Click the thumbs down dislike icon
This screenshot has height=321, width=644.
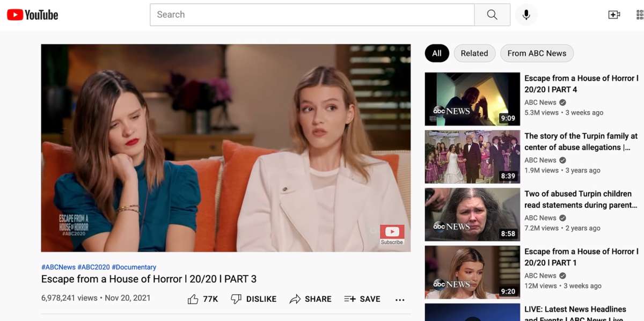point(236,299)
